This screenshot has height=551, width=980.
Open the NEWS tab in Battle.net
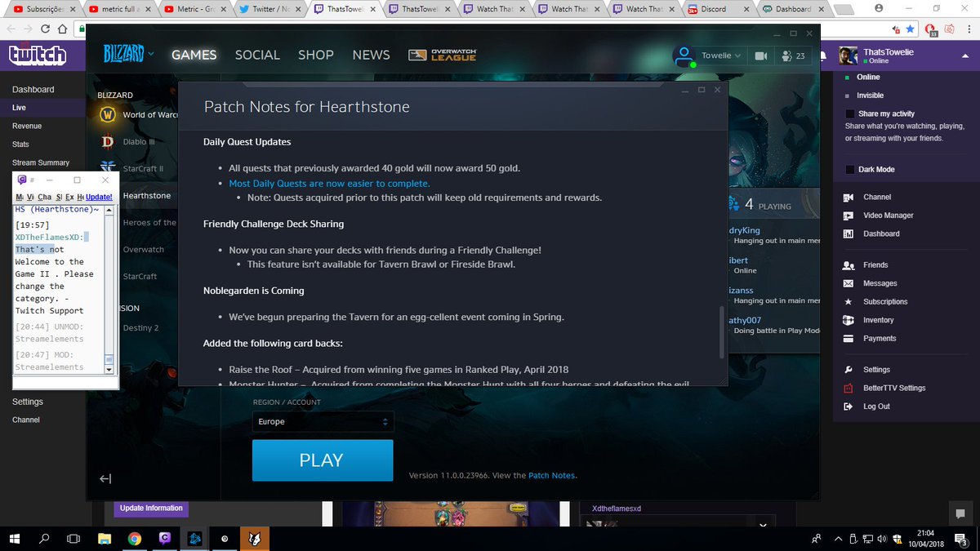point(371,55)
